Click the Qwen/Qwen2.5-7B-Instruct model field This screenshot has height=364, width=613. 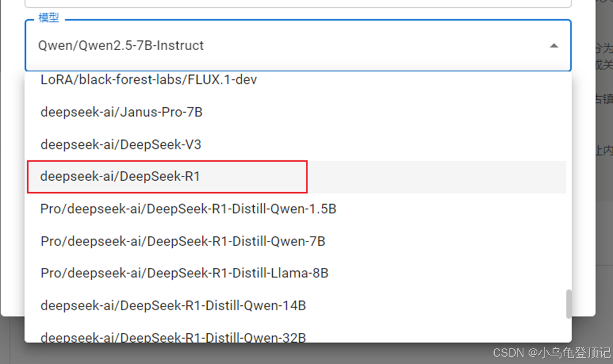tap(298, 46)
